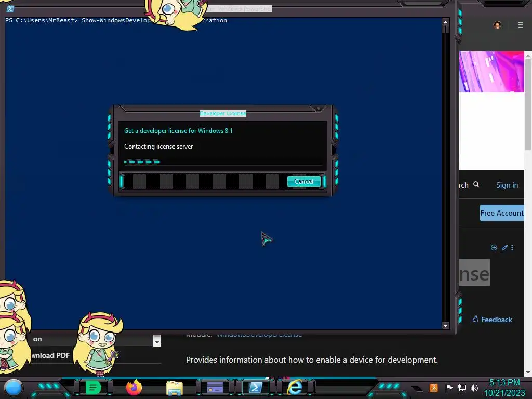Click the browser page scrollbar down arrow
Viewport: 532px width, 399px height.
click(x=528, y=373)
